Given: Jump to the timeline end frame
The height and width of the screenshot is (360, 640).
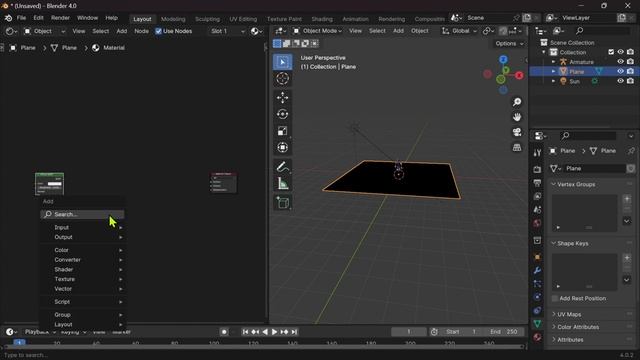Looking at the screenshot, I should coord(294,332).
